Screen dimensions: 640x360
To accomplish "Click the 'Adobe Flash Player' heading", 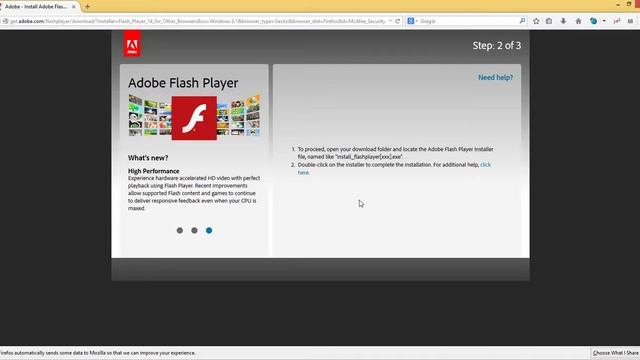I will click(x=183, y=83).
